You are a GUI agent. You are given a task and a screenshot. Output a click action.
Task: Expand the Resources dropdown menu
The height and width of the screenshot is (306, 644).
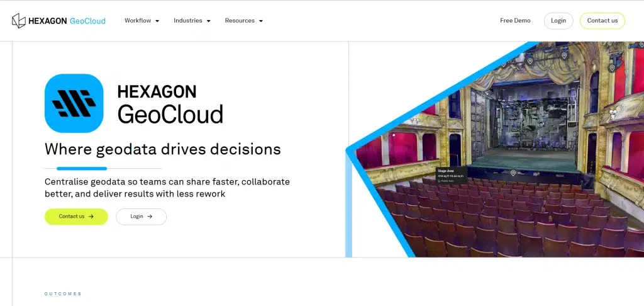pos(243,21)
